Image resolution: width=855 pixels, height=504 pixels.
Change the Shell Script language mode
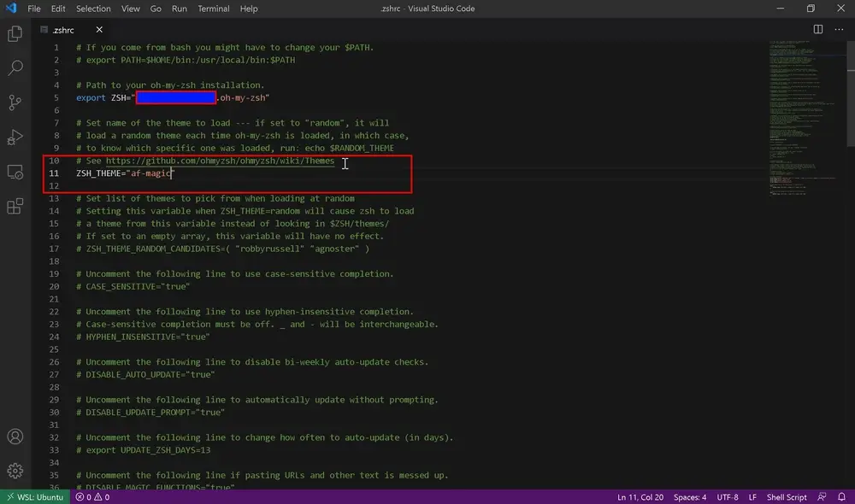coord(787,497)
